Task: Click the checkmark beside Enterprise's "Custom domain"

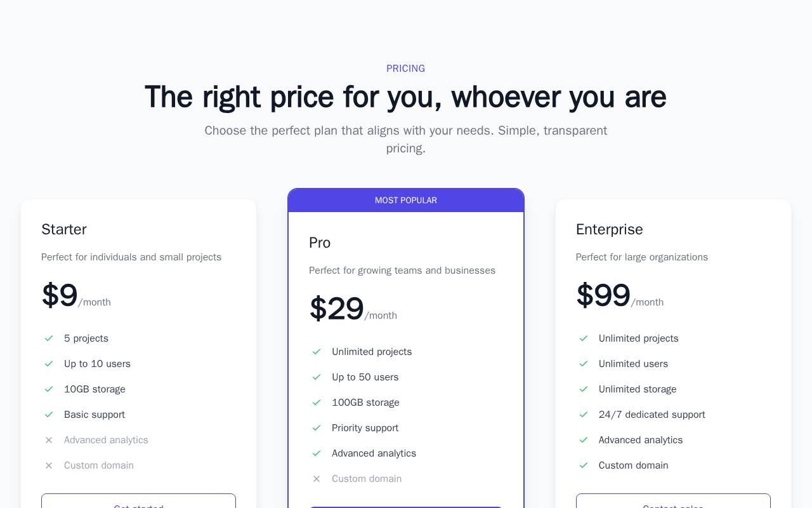Action: (584, 465)
